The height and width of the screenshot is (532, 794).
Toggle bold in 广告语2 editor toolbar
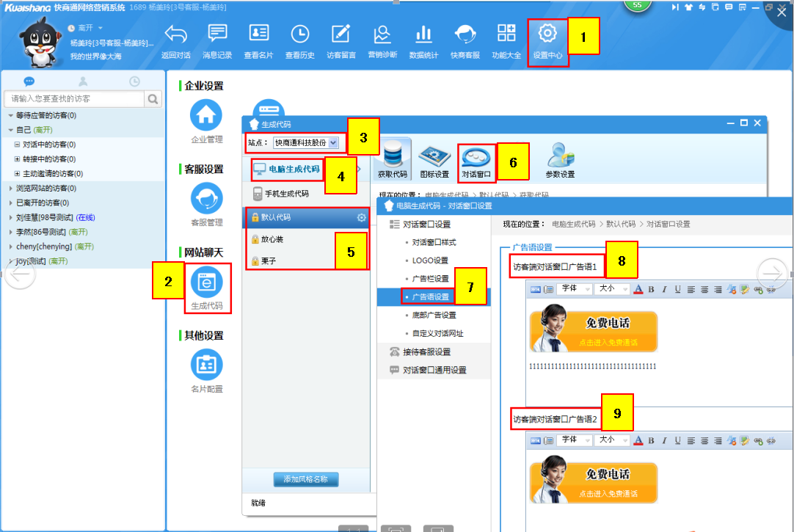pyautogui.click(x=651, y=441)
